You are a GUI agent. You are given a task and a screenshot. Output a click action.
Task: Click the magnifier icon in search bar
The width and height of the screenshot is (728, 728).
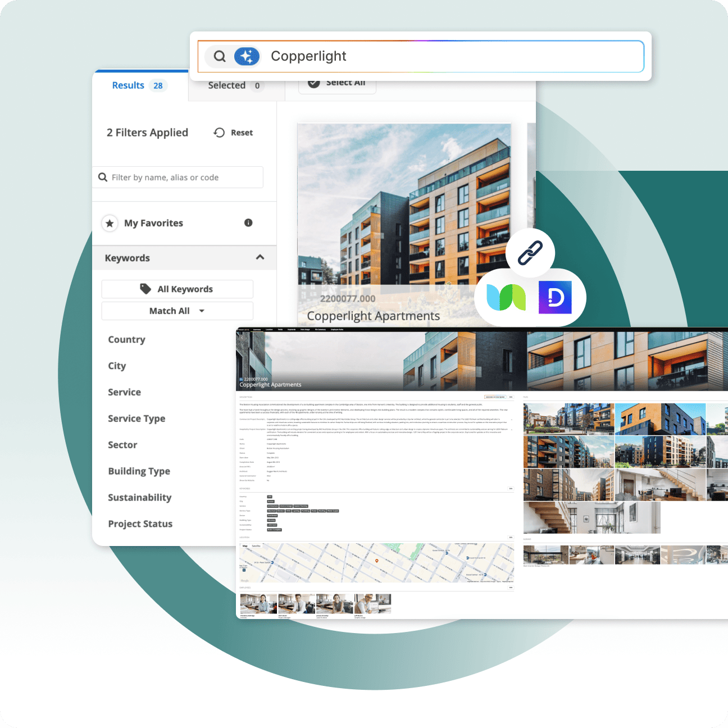point(220,56)
